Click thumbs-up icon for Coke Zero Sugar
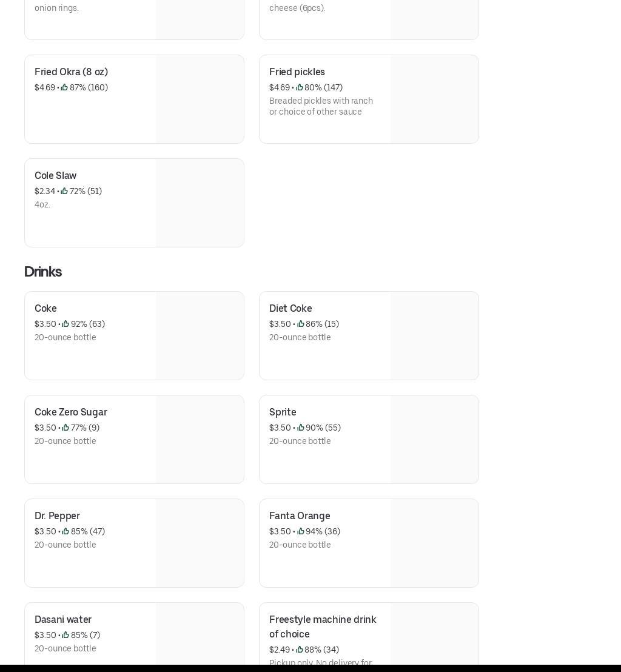 click(65, 428)
